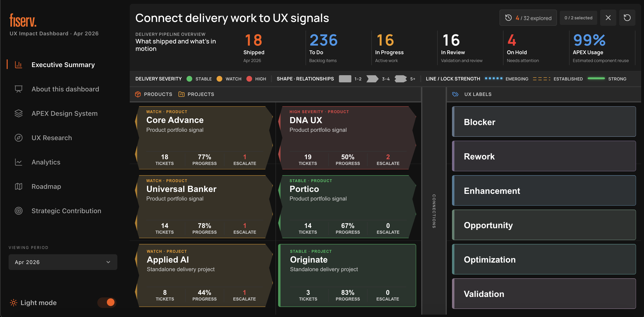Click the reset circular arrow button
644x317 pixels.
coord(627,18)
